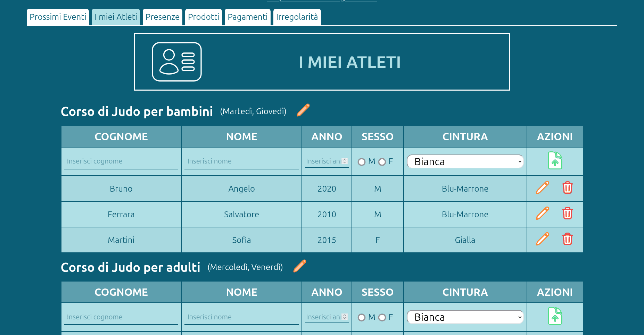This screenshot has height=335, width=644.
Task: Open the Cintura dropdown for bambini course
Action: tap(465, 161)
